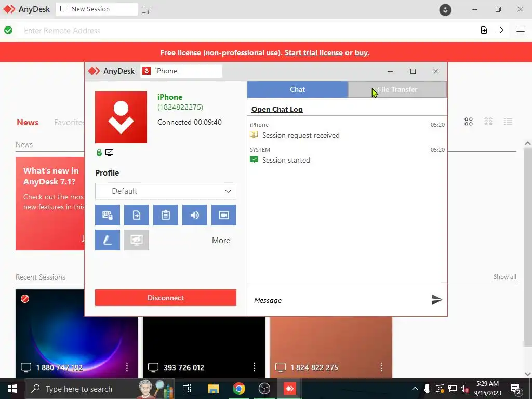Toggle greyed-out privacy screen permission
This screenshot has width=532, height=399.
[x=137, y=240]
